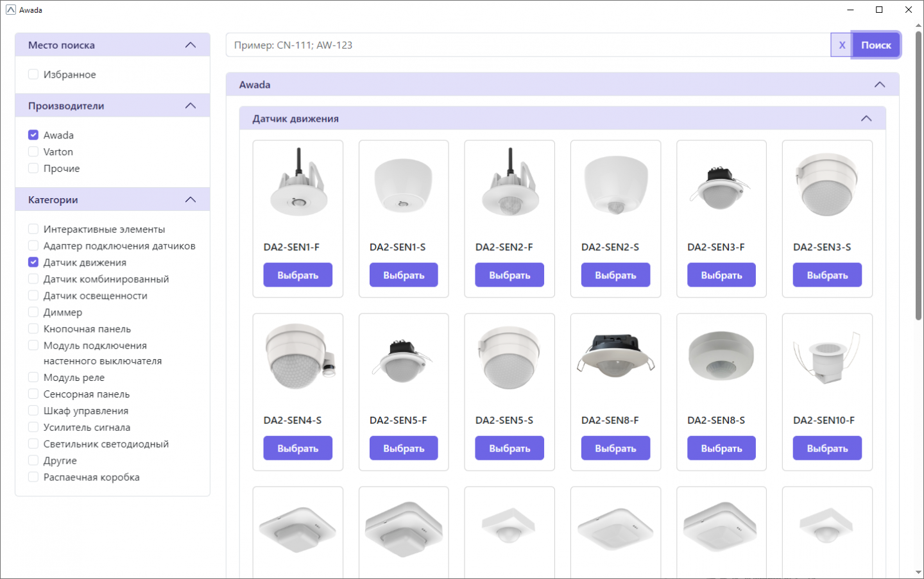Screen dimensions: 924x579
Task: Click the DA2-SEN8-F sensor image
Action: (x=616, y=355)
